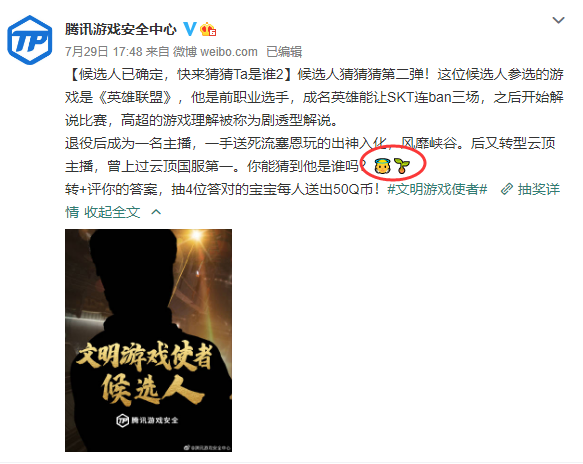The image size is (583, 464).
Task: Click the paperclip link icon before 抽奖详情
Action: pos(506,189)
